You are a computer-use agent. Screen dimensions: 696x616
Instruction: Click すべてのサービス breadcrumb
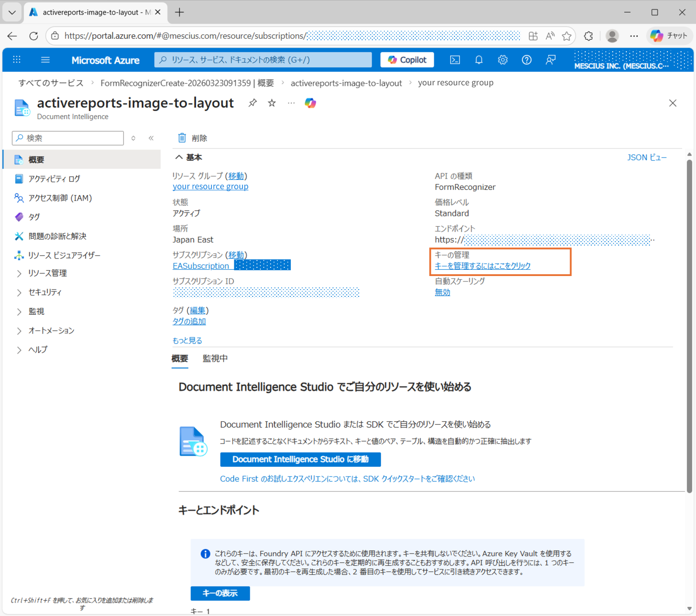[51, 83]
